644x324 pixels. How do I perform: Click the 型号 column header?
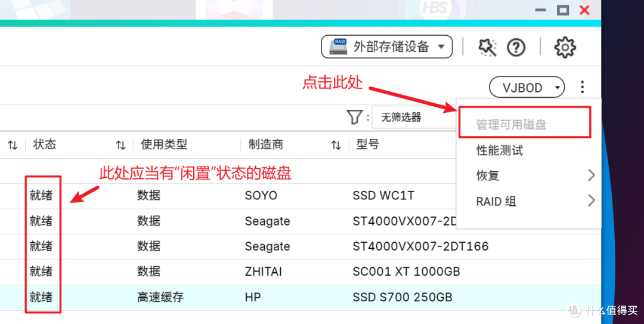tap(367, 144)
